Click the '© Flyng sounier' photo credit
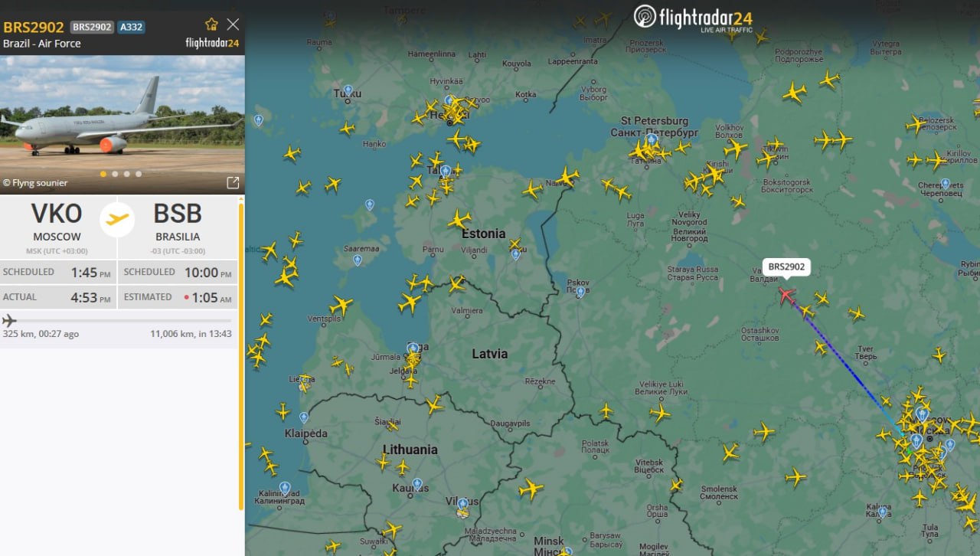Image resolution: width=980 pixels, height=556 pixels. 35,183
